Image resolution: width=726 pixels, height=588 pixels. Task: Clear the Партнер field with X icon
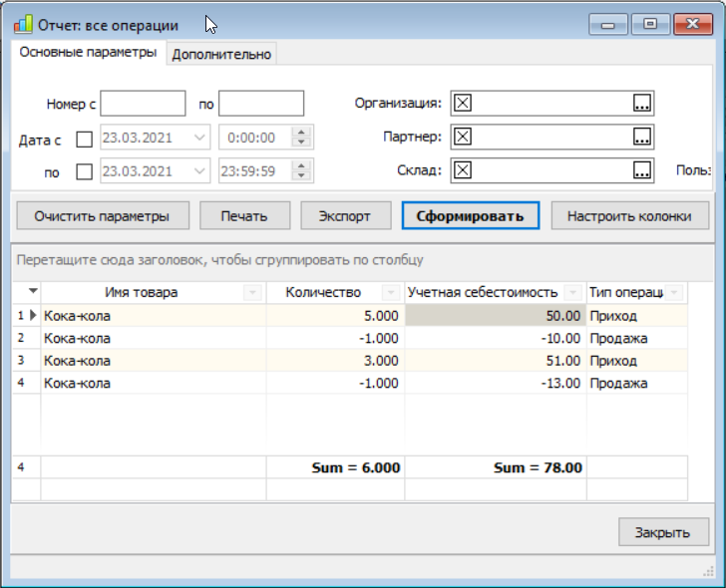[x=463, y=137]
